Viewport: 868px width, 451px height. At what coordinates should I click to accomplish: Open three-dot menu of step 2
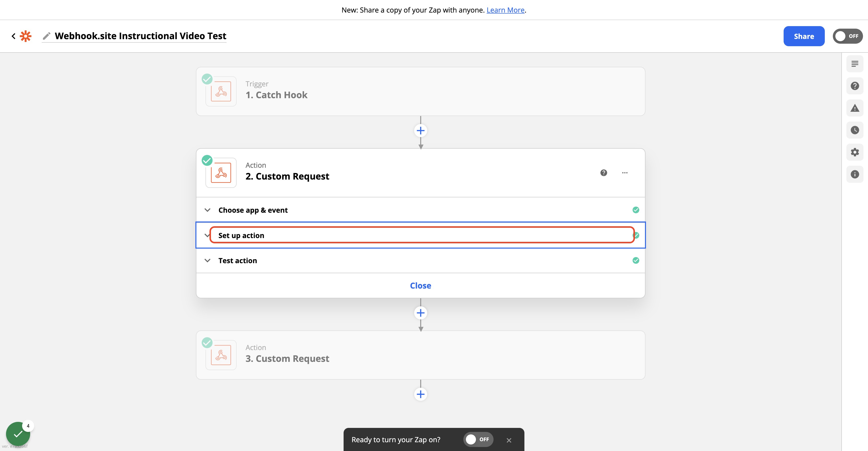625,173
